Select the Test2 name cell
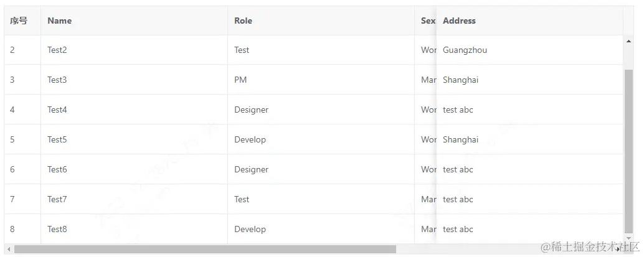 [57, 50]
